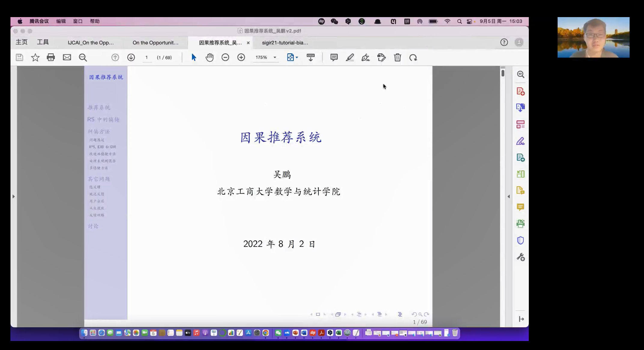Expand the left navigation pane arrow
The height and width of the screenshot is (350, 644).
pos(13,196)
